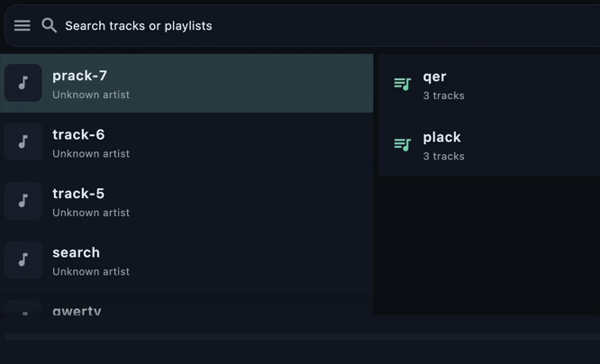Open the qer playlist name
The height and width of the screenshot is (364, 600).
(x=434, y=77)
